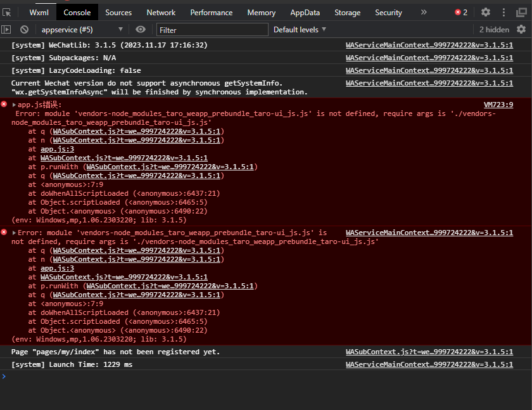The height and width of the screenshot is (410, 532).
Task: Create live expression with eye icon
Action: [141, 29]
